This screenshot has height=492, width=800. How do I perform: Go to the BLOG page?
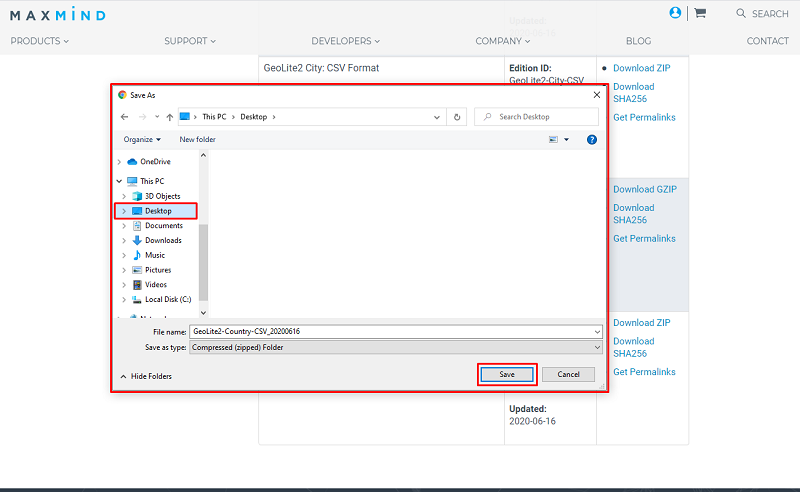638,41
